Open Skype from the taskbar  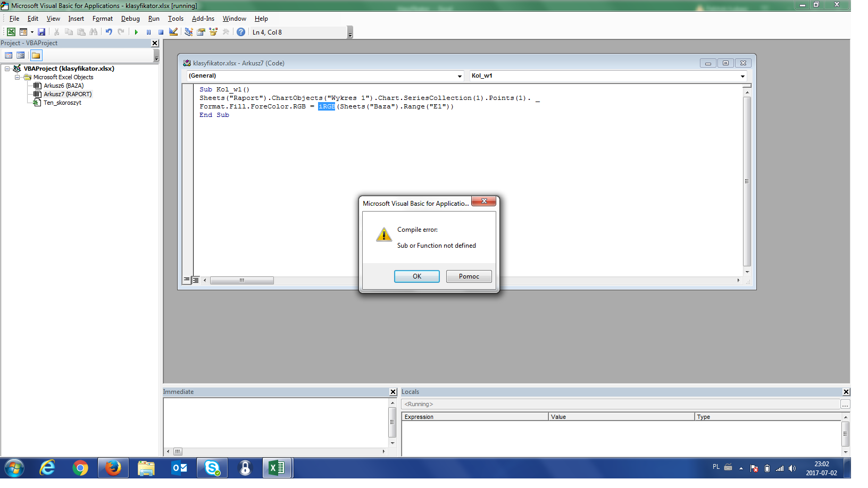pyautogui.click(x=212, y=468)
